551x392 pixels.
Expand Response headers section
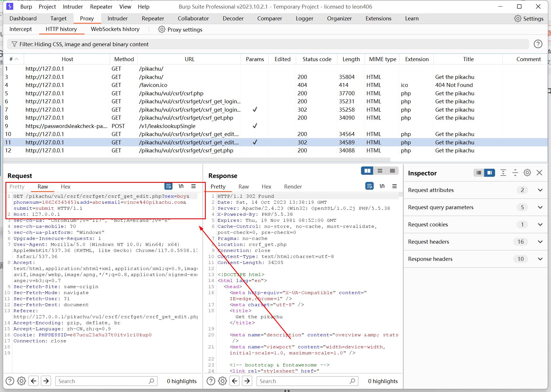tap(540, 259)
